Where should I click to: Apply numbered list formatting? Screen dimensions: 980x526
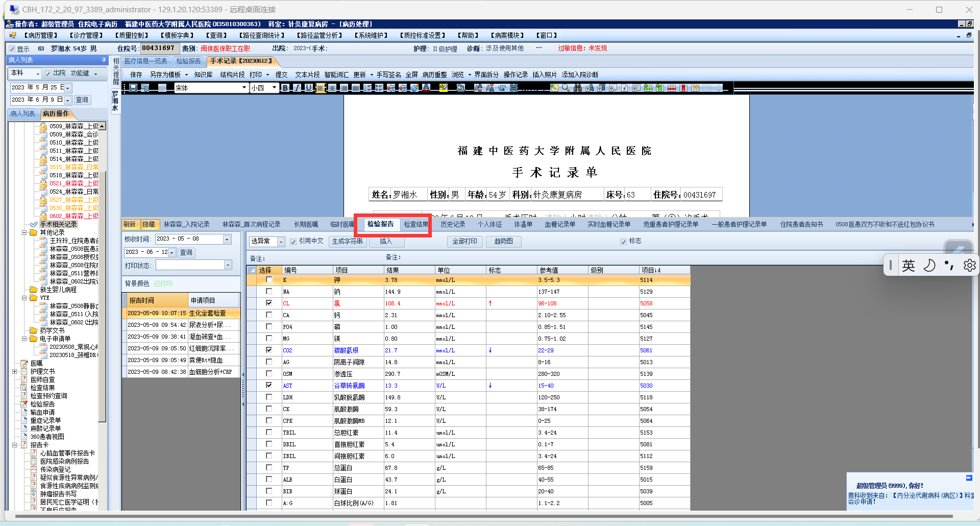(x=367, y=88)
